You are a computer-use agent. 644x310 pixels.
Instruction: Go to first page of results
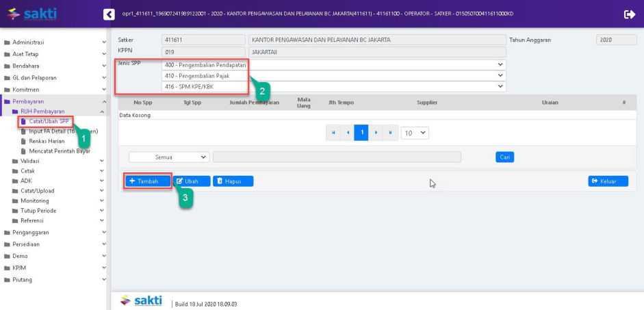333,133
